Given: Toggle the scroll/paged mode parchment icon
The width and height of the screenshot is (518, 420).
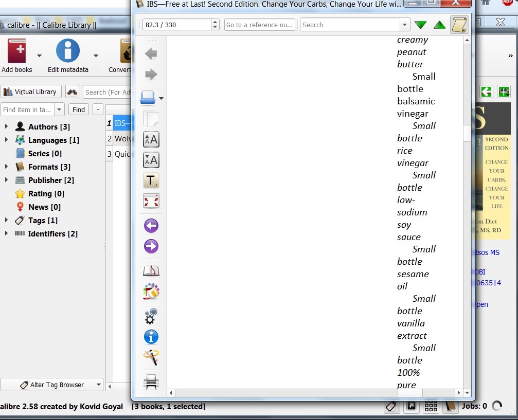Looking at the screenshot, I should 459,25.
